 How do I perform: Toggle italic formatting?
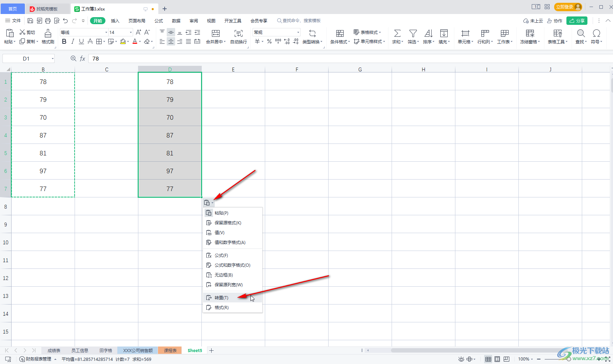73,42
